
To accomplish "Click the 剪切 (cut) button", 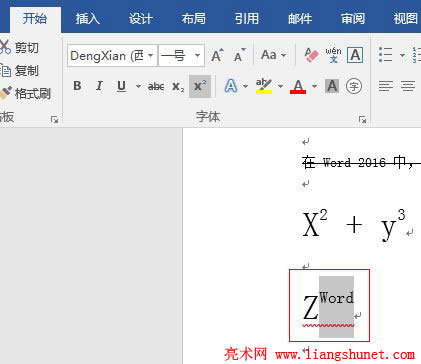I will click(x=19, y=48).
